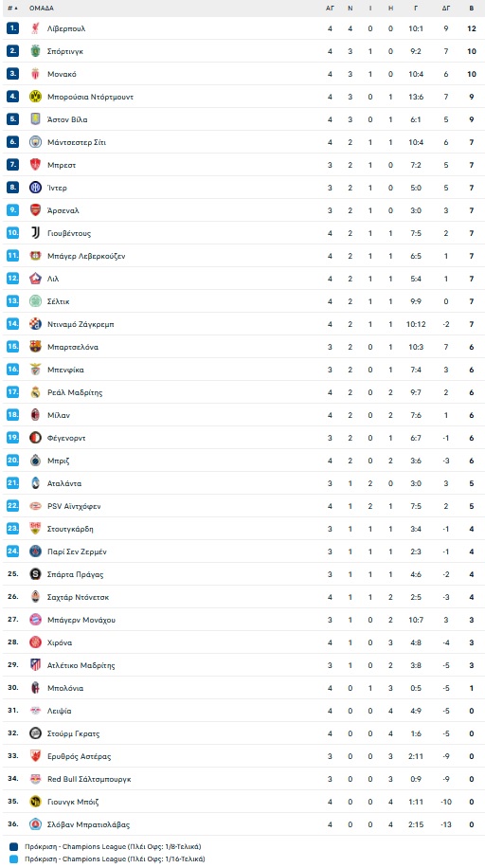The height and width of the screenshot is (868, 485).
Task: Click the Sporting club crest icon
Action: pos(35,51)
